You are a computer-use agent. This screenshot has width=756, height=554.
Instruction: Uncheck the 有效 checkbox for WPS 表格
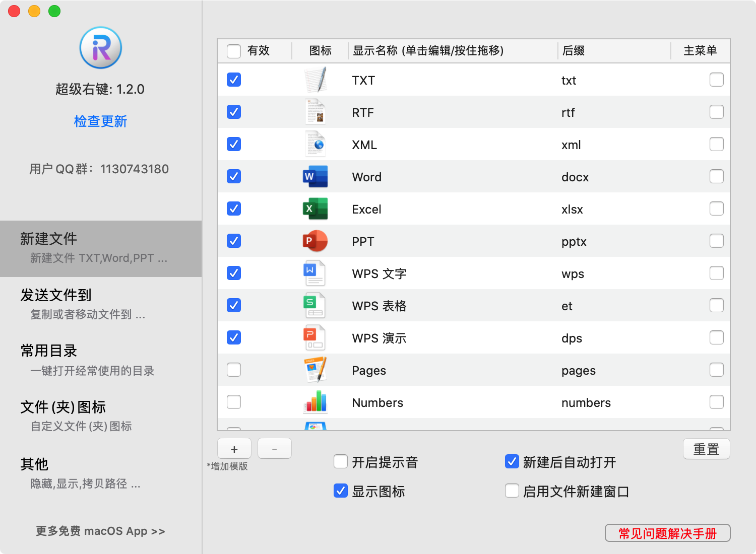tap(234, 305)
